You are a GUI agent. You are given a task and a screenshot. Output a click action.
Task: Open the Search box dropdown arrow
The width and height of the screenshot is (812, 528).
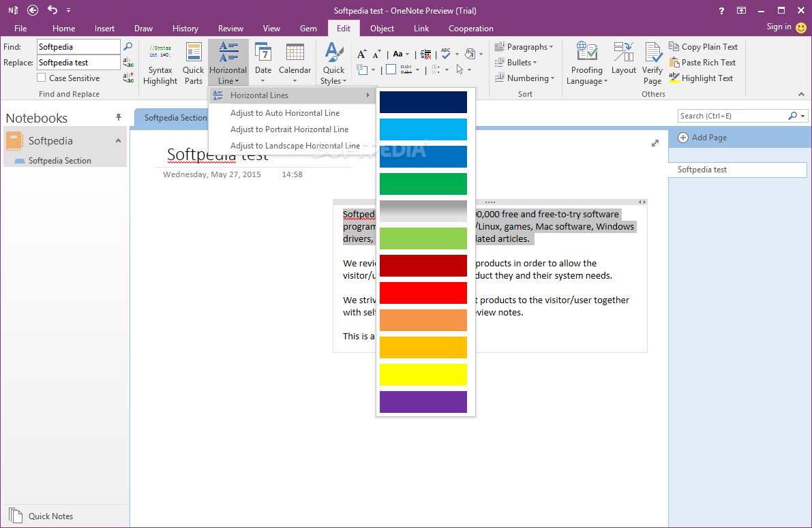click(x=802, y=116)
